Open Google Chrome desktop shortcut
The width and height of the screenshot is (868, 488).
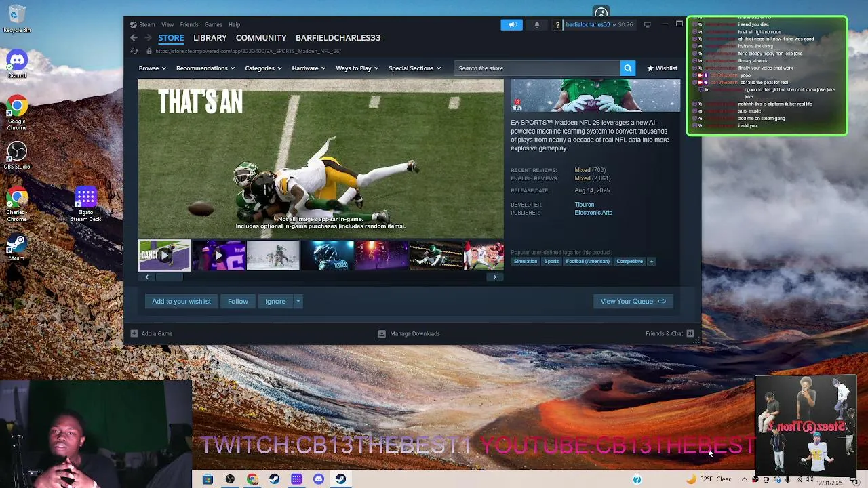coord(17,113)
